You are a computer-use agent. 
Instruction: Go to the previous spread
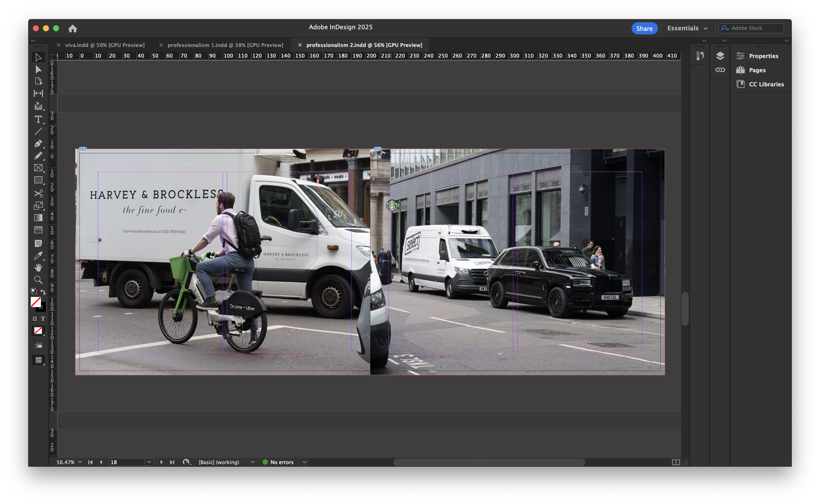(x=101, y=462)
